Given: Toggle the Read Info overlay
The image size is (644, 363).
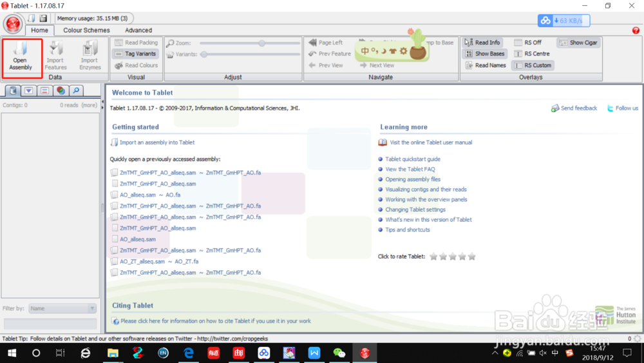Looking at the screenshot, I should point(482,43).
